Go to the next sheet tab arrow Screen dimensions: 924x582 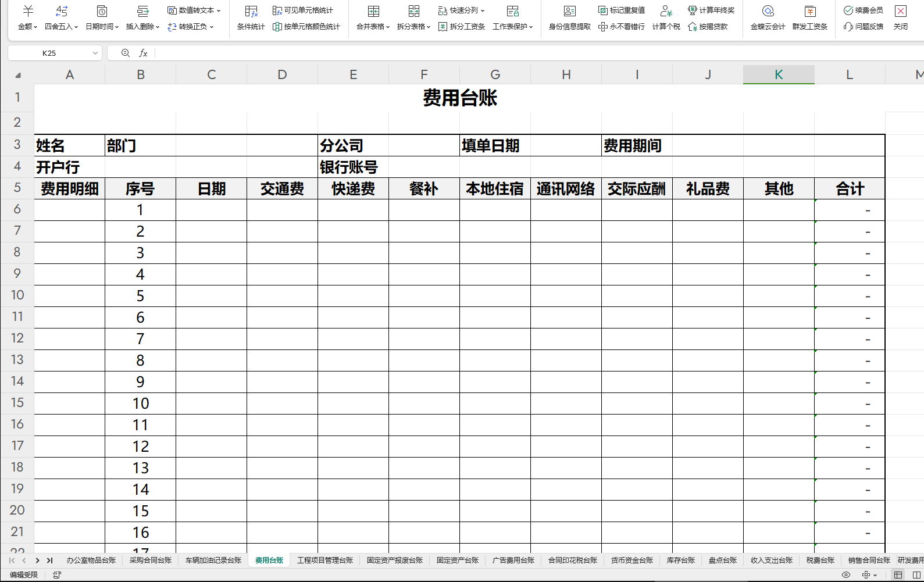pos(37,560)
